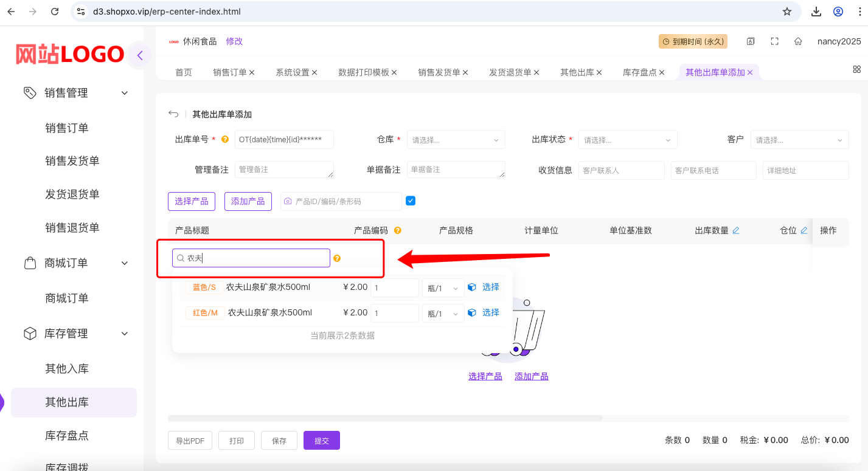Click the fullscreen icon in the header
The width and height of the screenshot is (868, 471).
tap(774, 41)
